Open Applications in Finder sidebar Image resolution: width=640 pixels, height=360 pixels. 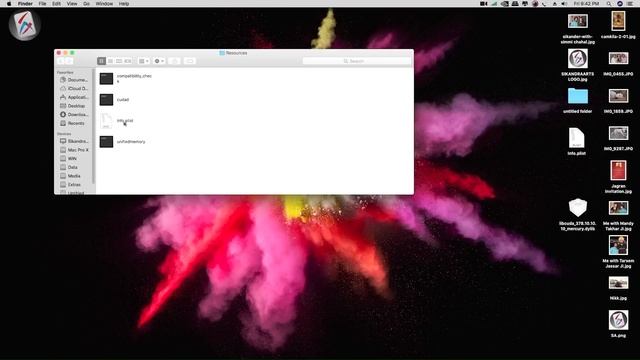74,97
